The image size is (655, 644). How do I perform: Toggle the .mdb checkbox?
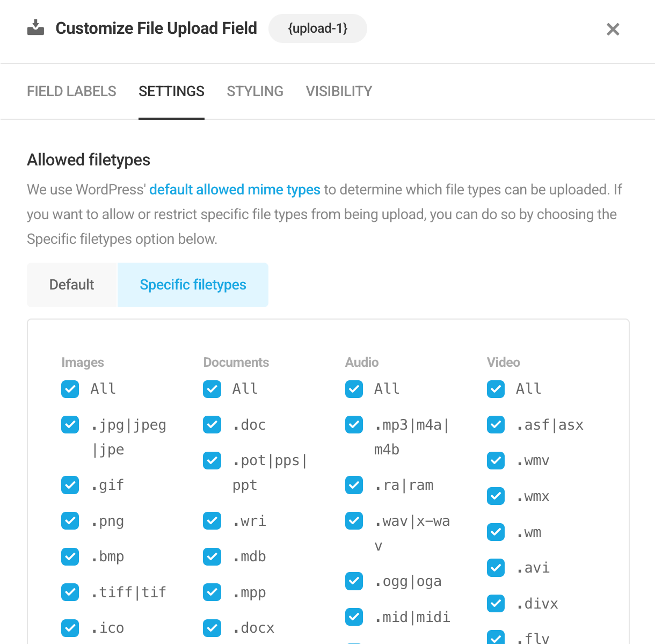pyautogui.click(x=212, y=557)
